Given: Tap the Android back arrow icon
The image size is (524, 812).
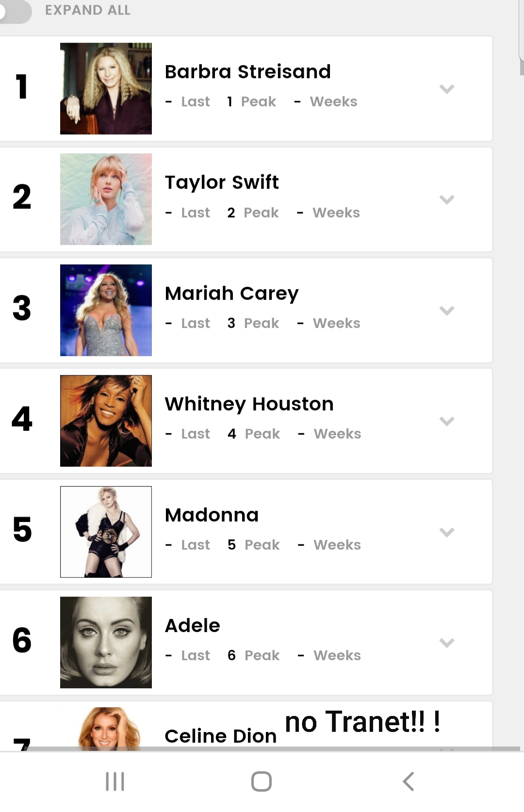Looking at the screenshot, I should click(x=409, y=781).
